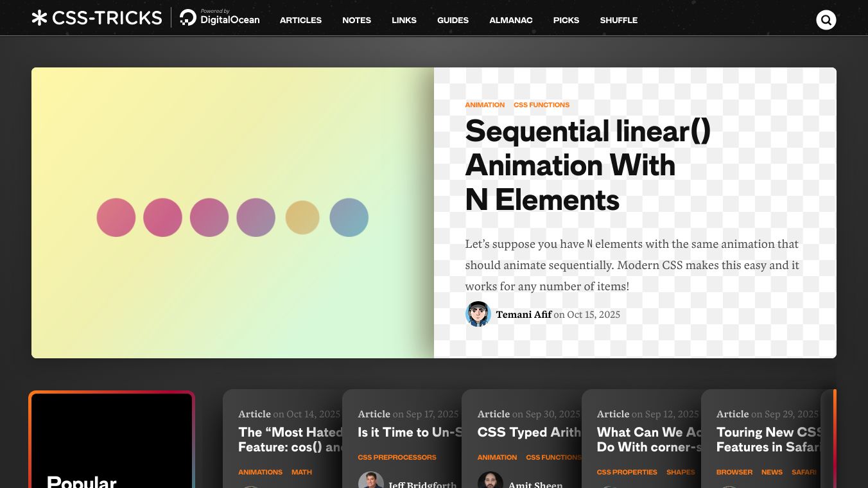This screenshot has height=488, width=868.
Task: Click the Animation tag on featured article
Action: (485, 105)
